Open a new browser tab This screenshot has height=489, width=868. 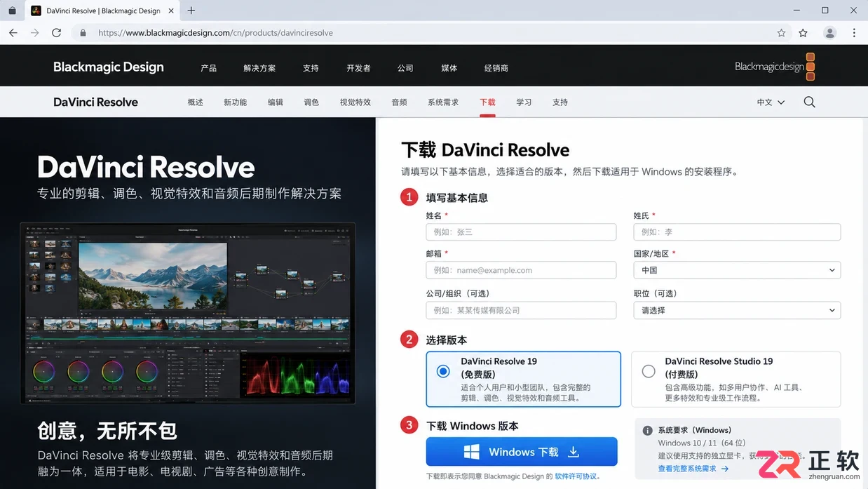[x=191, y=11]
